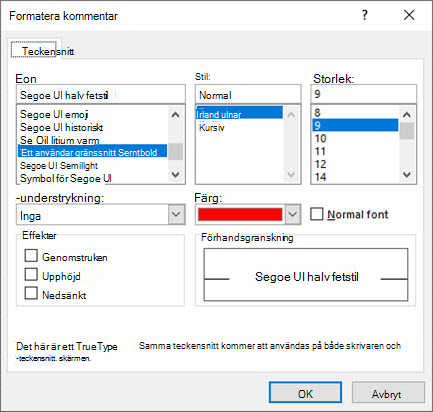Select Segoe UI emoji font

coord(93,114)
